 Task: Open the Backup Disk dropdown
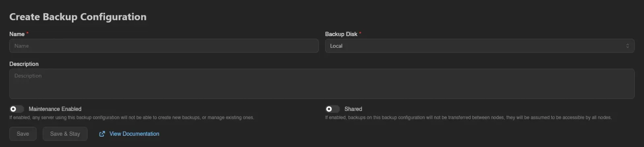pyautogui.click(x=480, y=46)
